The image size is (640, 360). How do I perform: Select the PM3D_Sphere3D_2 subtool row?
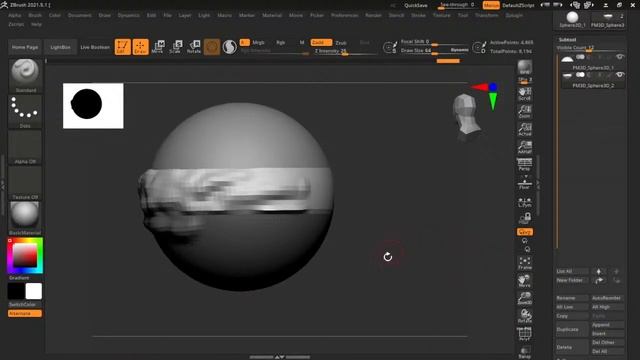(x=593, y=80)
